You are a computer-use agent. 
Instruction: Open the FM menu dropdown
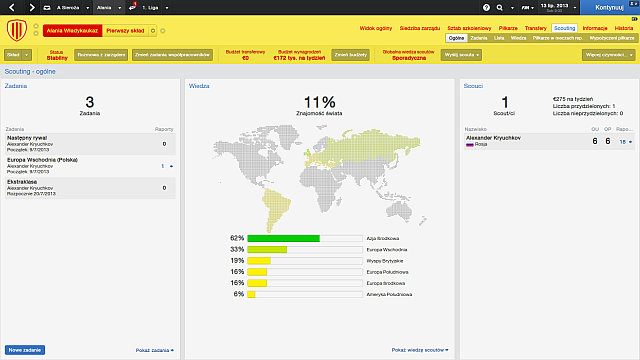point(527,8)
